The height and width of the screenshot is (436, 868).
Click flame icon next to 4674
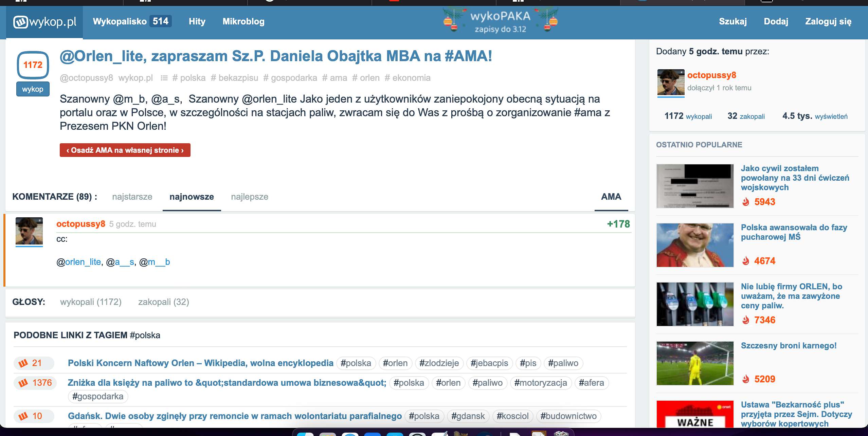coord(746,261)
